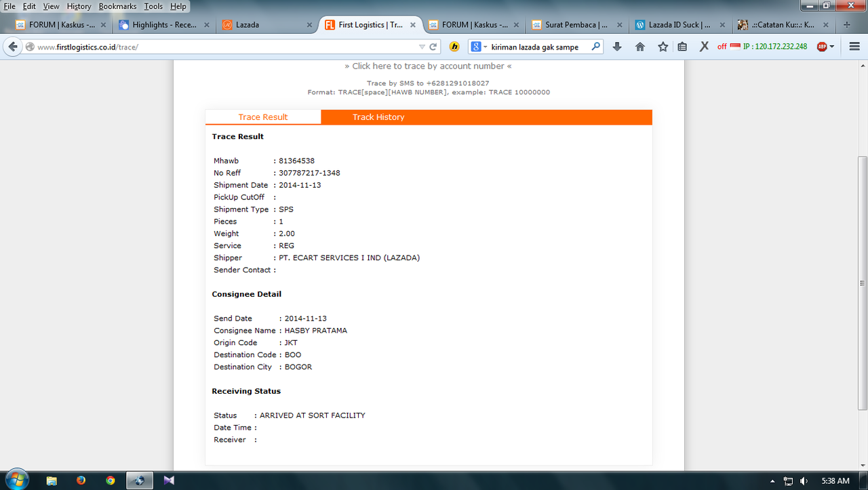Open the downloads arrow icon
The height and width of the screenshot is (490, 868).
(x=617, y=47)
